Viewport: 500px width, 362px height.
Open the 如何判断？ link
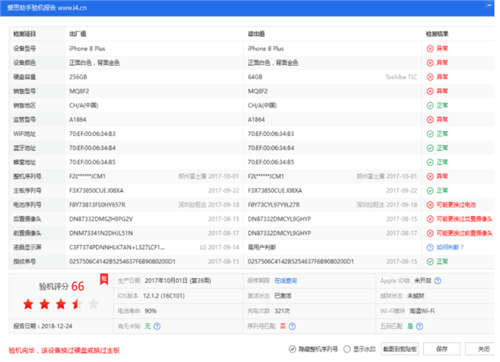(450, 247)
